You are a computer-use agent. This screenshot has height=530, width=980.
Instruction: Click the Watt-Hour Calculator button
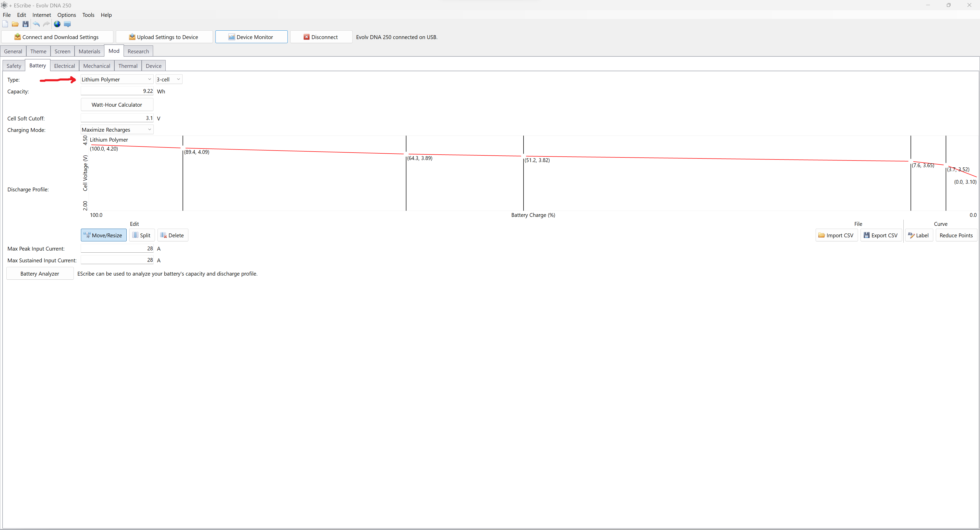coord(117,105)
